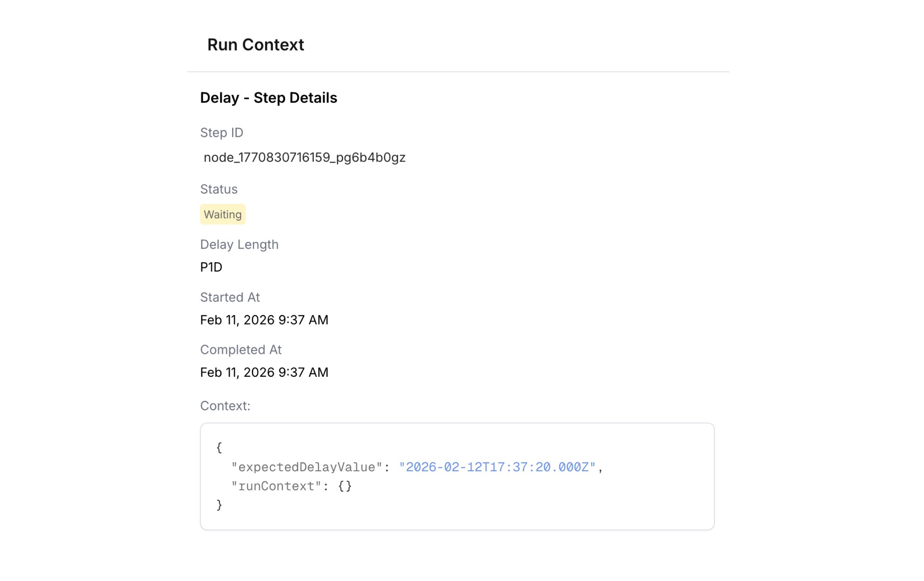Click the Delay - Step Details title
924x581 pixels.
tap(268, 98)
